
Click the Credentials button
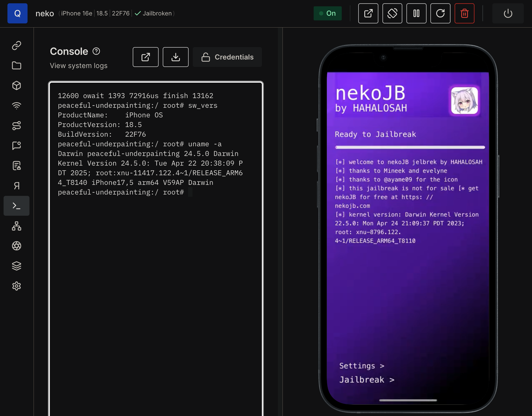pos(227,57)
